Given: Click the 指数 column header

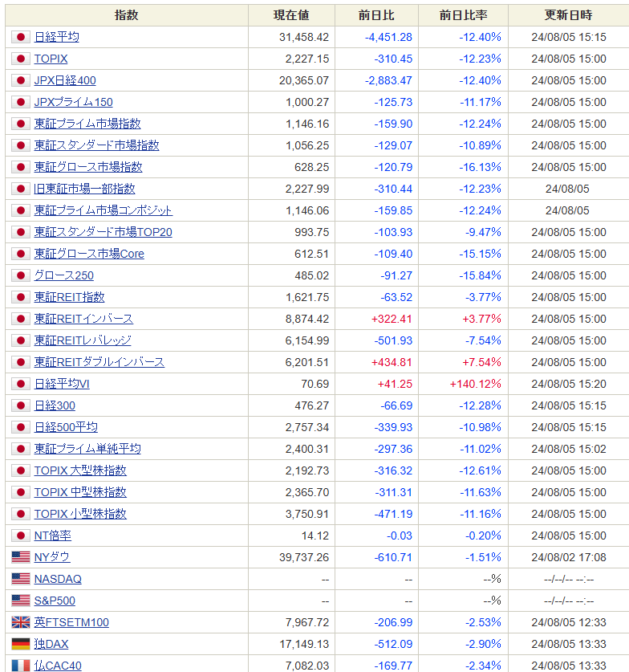Looking at the screenshot, I should (x=126, y=15).
